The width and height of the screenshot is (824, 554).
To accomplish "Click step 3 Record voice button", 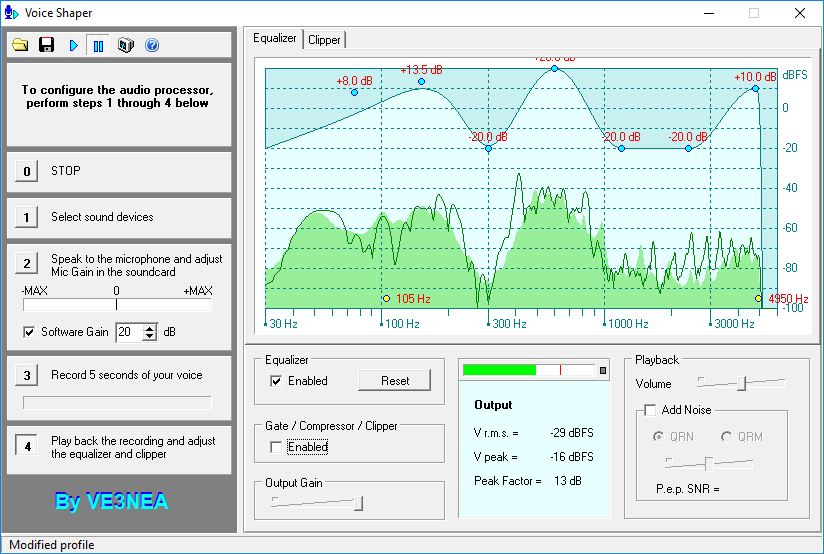I will tap(26, 375).
